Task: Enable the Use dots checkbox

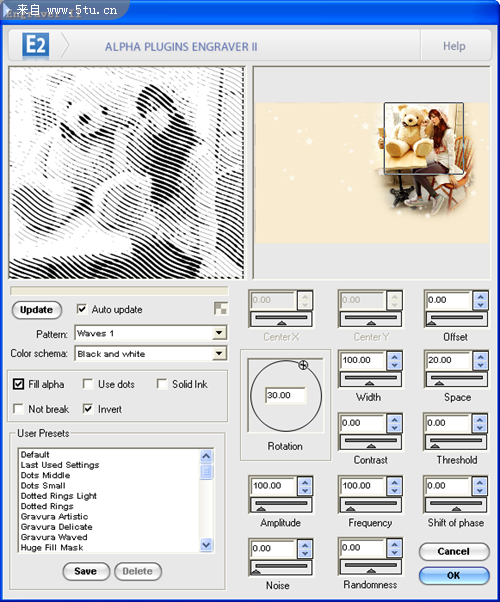Action: pos(88,384)
